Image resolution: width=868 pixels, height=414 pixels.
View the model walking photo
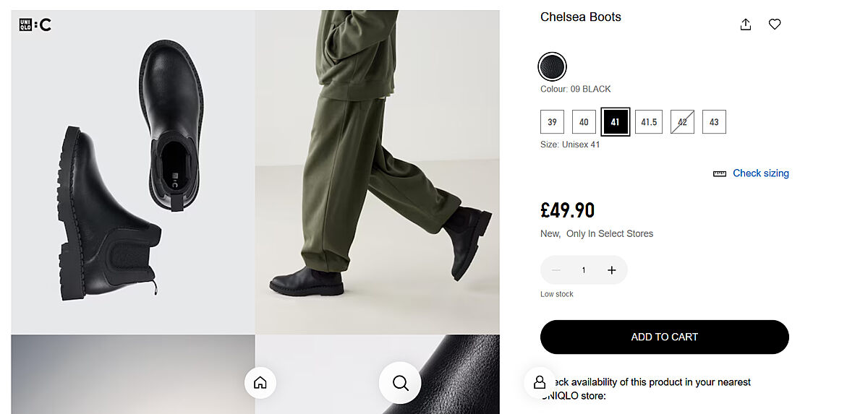(x=377, y=172)
